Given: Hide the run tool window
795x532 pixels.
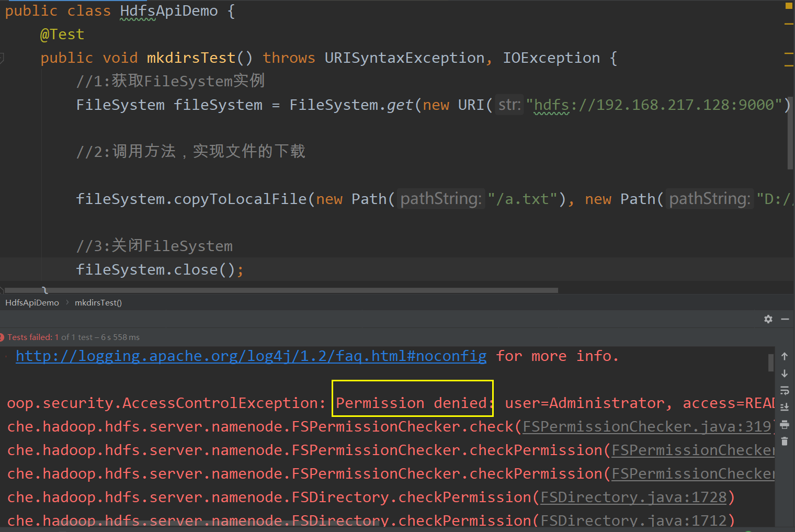Looking at the screenshot, I should pyautogui.click(x=785, y=319).
